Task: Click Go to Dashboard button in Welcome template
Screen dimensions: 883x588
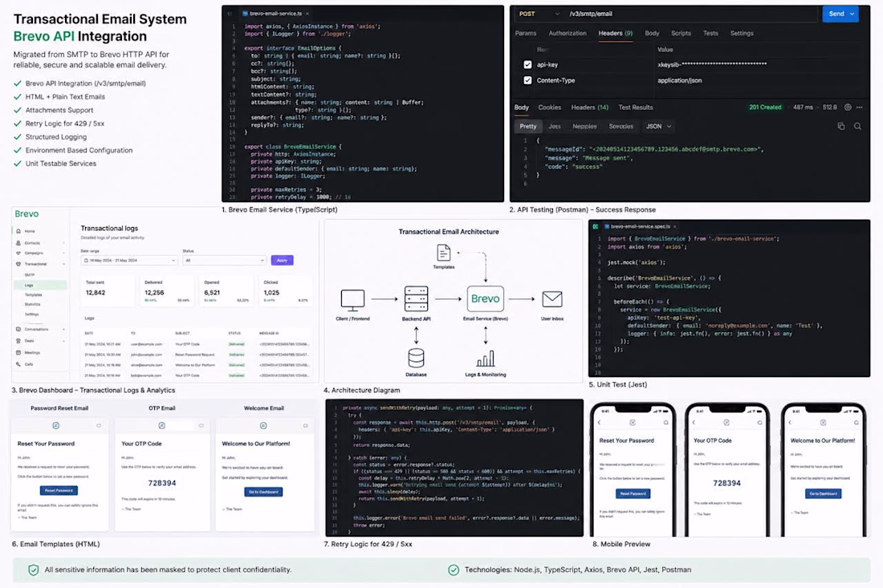Action: [x=263, y=492]
